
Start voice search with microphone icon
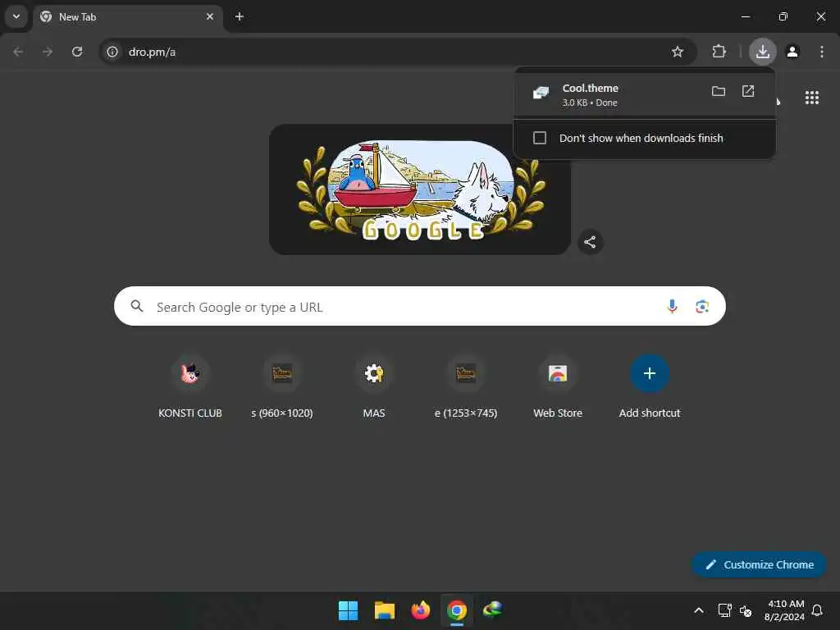[672, 307]
